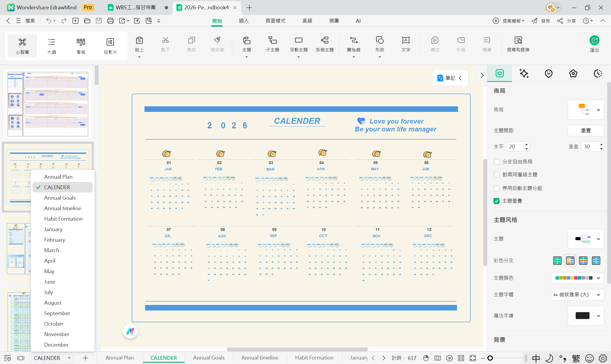The width and height of the screenshot is (611, 364).
Task: Click the Export (匯出) green icon
Action: pyautogui.click(x=594, y=41)
